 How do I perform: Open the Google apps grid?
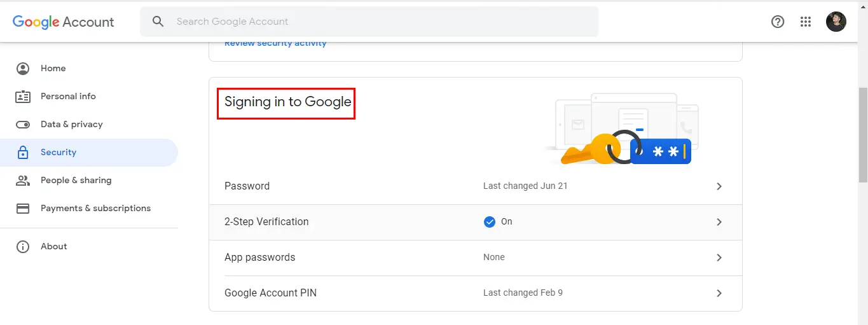[806, 22]
